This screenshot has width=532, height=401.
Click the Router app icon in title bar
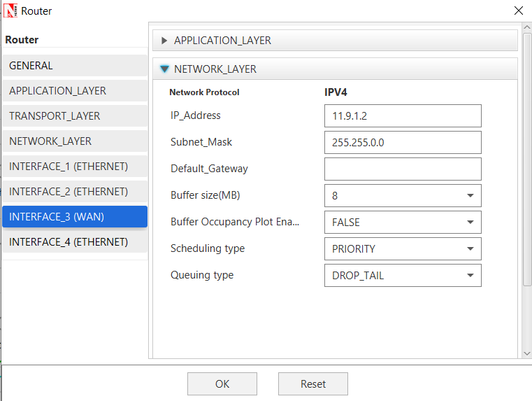pyautogui.click(x=11, y=10)
